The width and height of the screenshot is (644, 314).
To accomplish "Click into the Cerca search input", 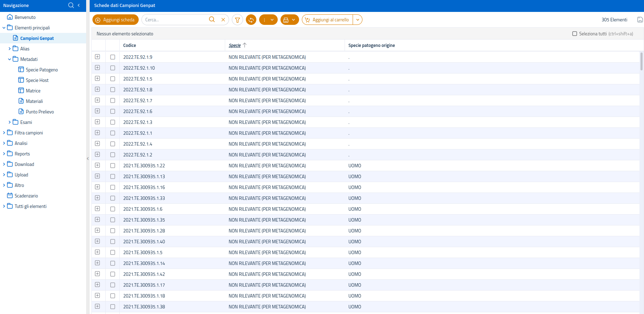I will [175, 20].
